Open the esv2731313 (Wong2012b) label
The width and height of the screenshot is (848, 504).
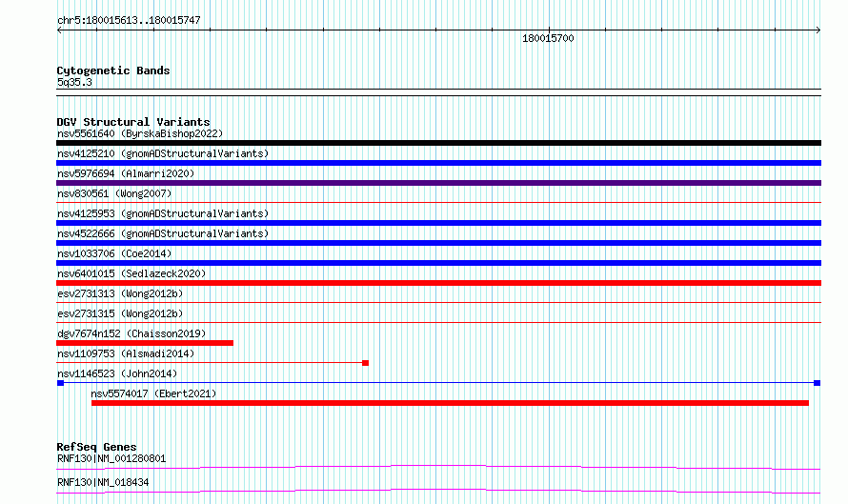click(x=120, y=293)
